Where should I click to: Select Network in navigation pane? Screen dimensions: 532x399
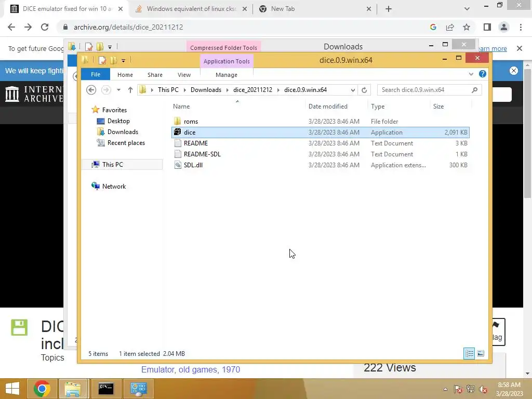point(114,187)
